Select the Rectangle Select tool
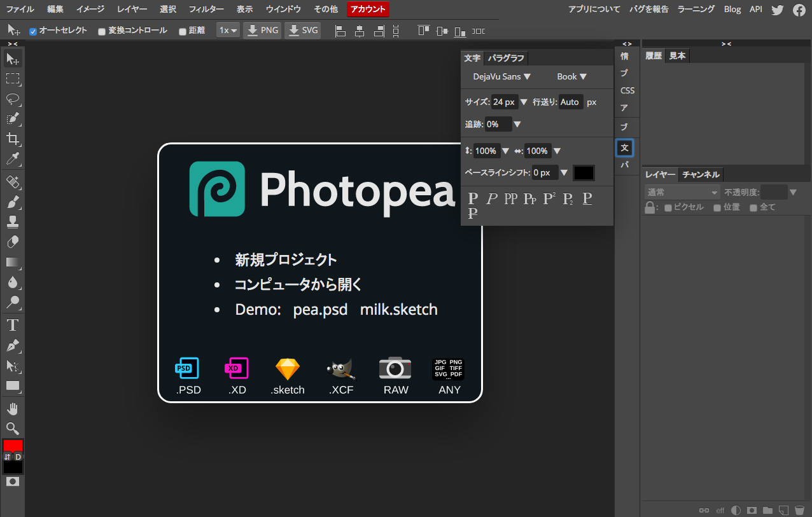 tap(12, 79)
